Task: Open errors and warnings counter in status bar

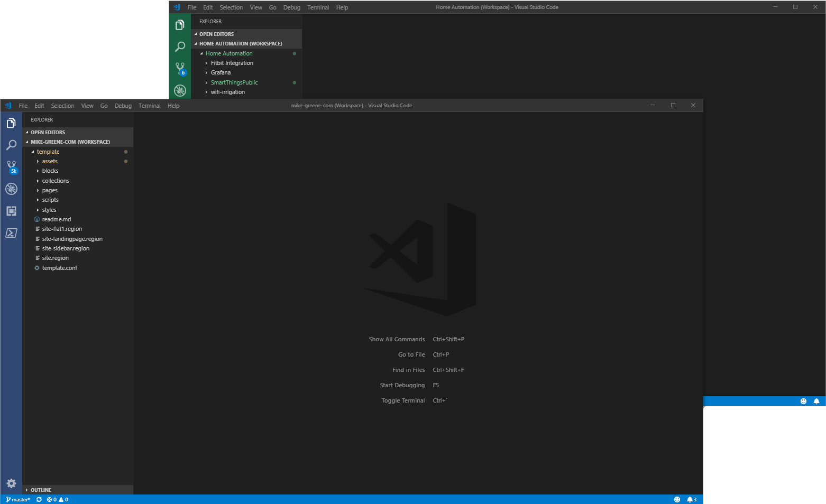Action: [58, 499]
